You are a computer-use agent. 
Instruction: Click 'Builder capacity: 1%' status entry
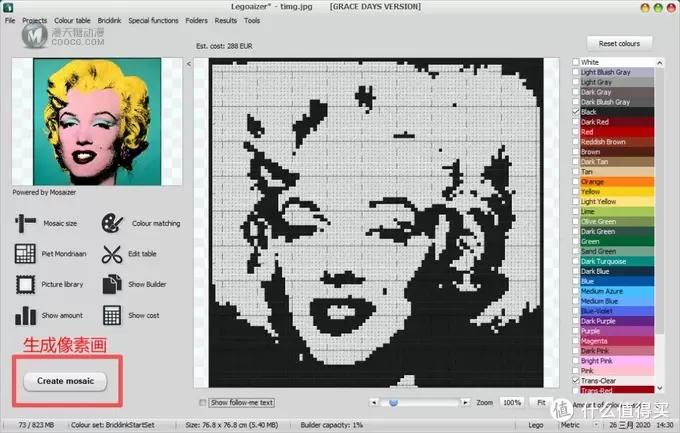point(331,425)
